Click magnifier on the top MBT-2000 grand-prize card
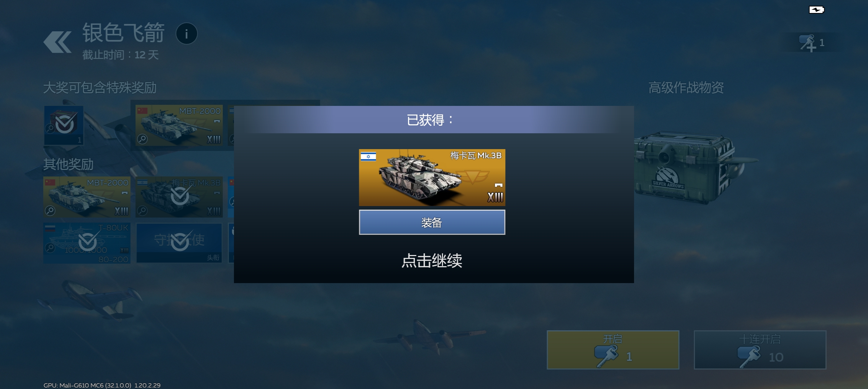868x389 pixels. (x=143, y=139)
